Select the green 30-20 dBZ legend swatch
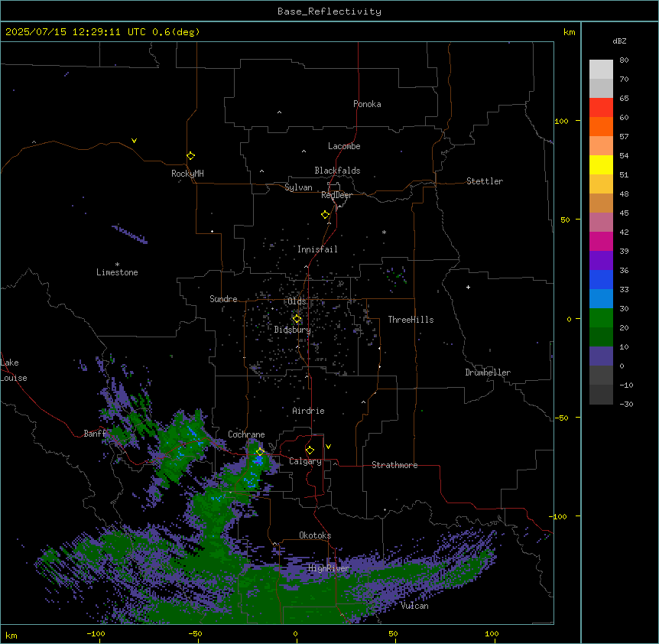 tap(601, 318)
